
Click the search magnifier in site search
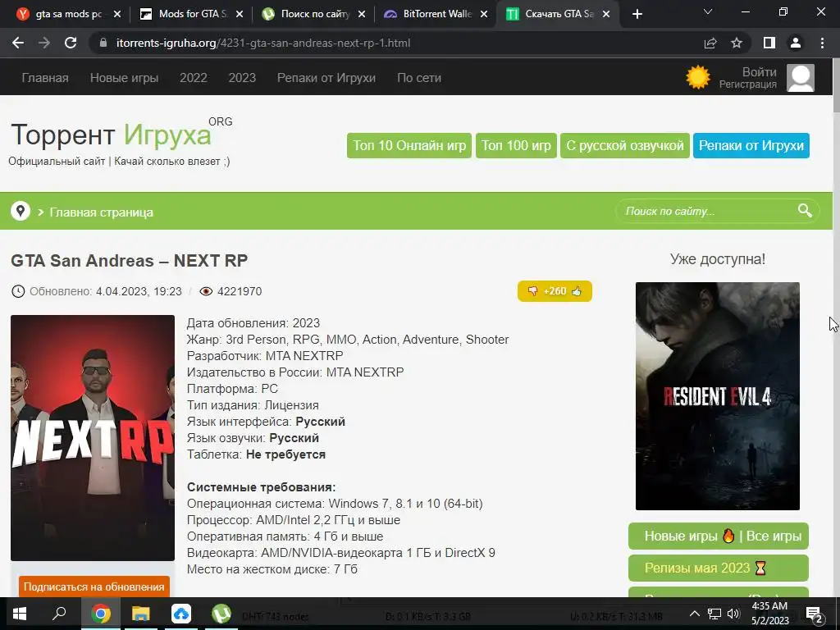click(805, 211)
